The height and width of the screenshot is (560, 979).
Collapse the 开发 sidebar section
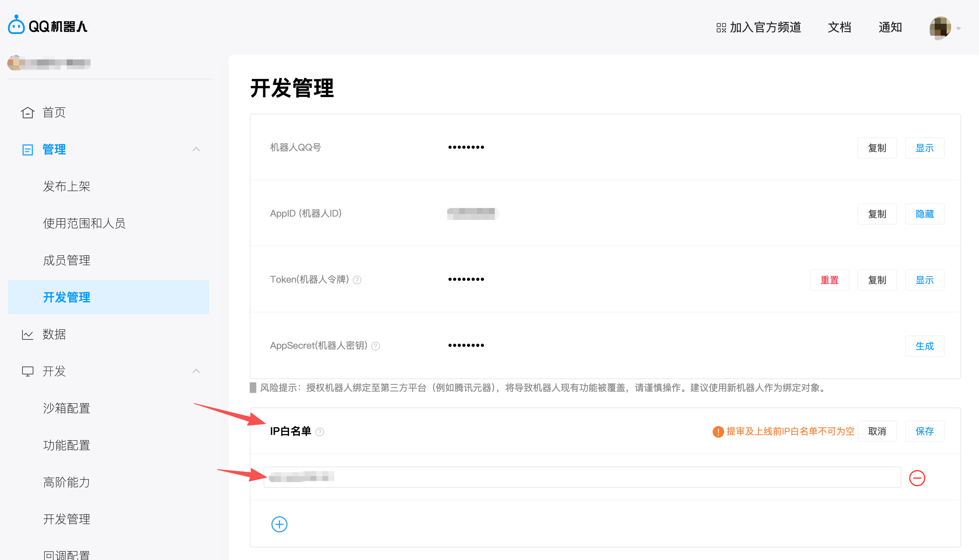tap(197, 371)
